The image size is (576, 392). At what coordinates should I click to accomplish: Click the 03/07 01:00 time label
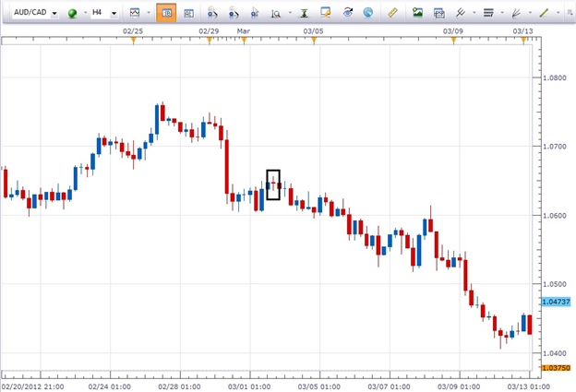[389, 386]
